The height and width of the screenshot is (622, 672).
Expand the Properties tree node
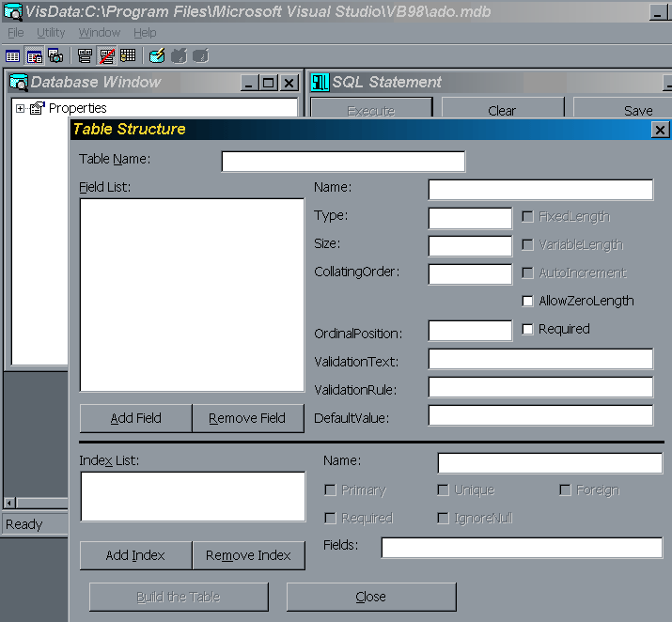point(20,108)
